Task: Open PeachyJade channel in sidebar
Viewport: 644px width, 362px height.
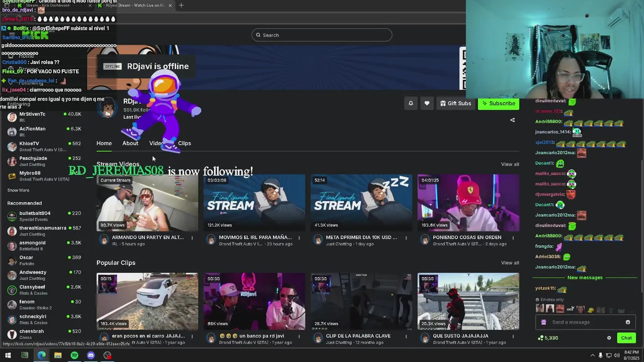Action: (44, 161)
